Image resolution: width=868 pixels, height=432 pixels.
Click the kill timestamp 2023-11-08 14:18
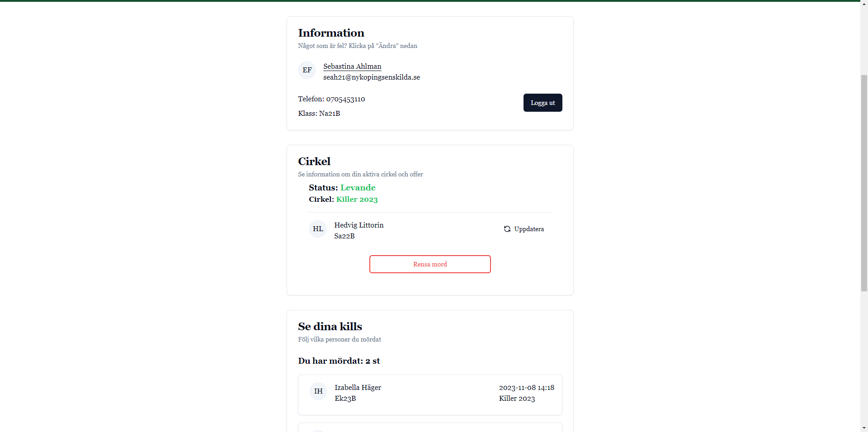527,388
